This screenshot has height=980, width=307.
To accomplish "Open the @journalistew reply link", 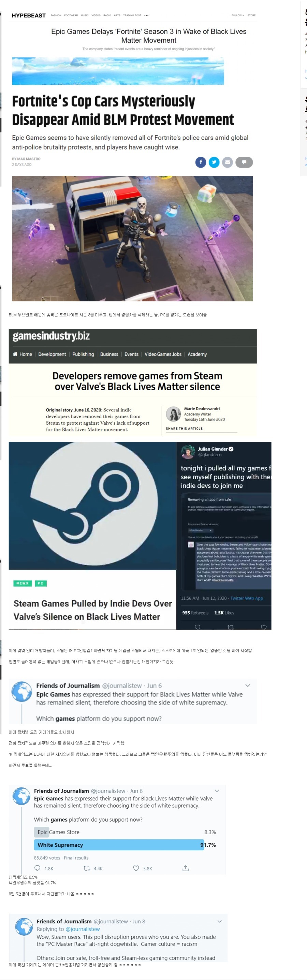I will click(83, 929).
